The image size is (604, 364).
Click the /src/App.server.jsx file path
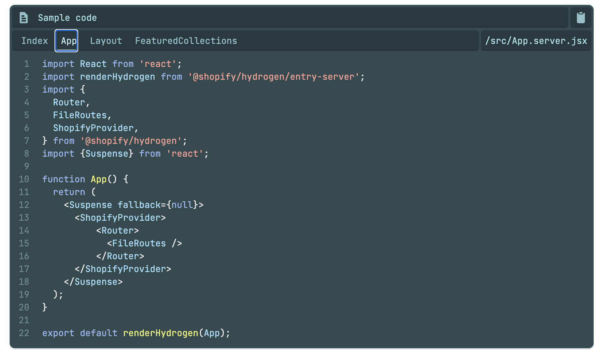pos(536,41)
